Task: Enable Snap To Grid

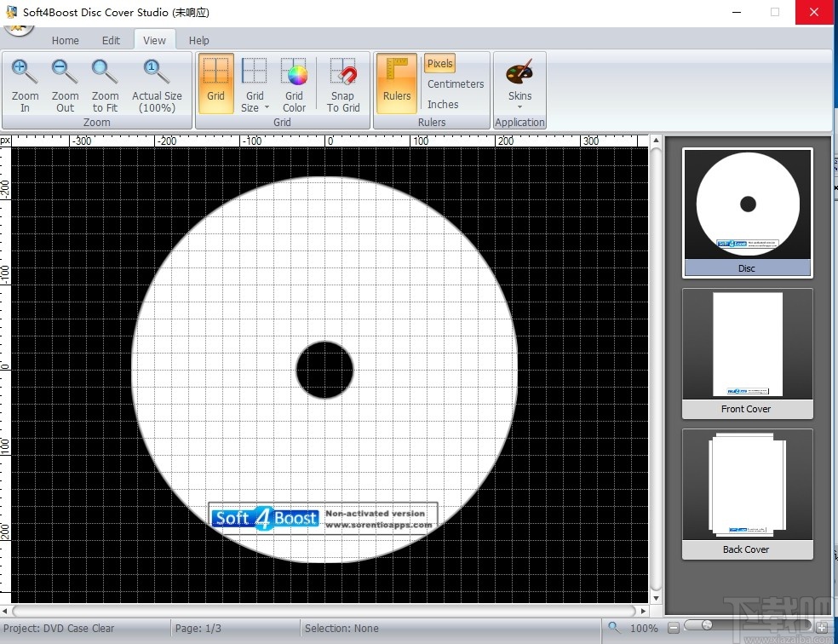Action: point(343,83)
